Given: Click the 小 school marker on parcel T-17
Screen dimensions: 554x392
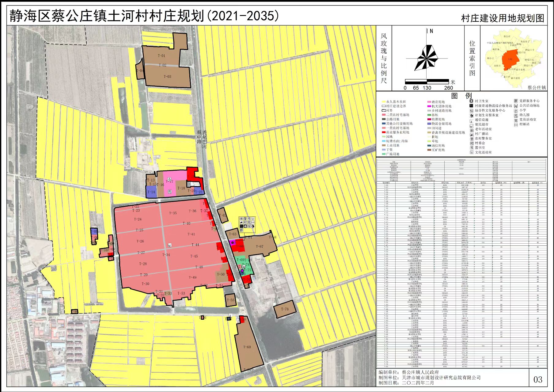Looking at the screenshot, I should pyautogui.click(x=169, y=179).
